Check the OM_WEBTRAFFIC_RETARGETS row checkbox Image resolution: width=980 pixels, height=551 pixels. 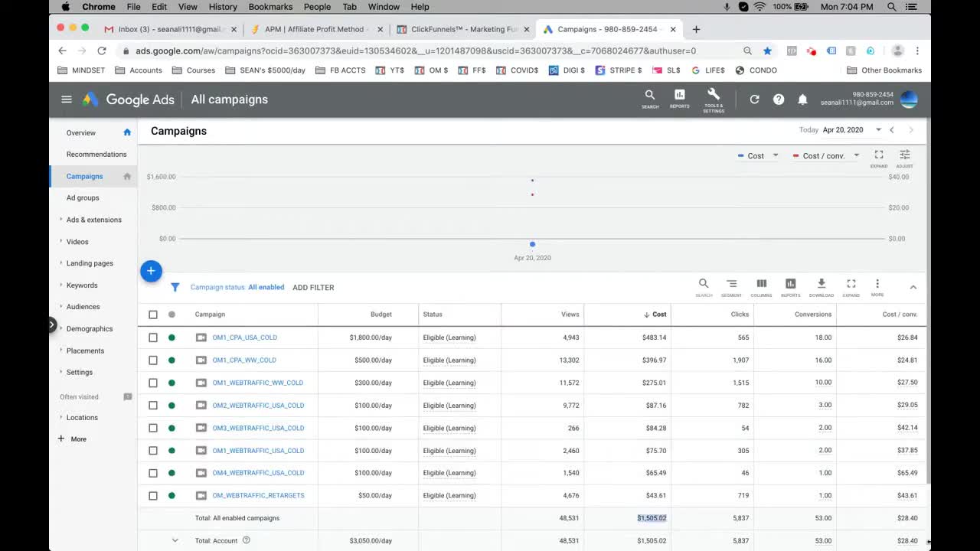pyautogui.click(x=153, y=495)
